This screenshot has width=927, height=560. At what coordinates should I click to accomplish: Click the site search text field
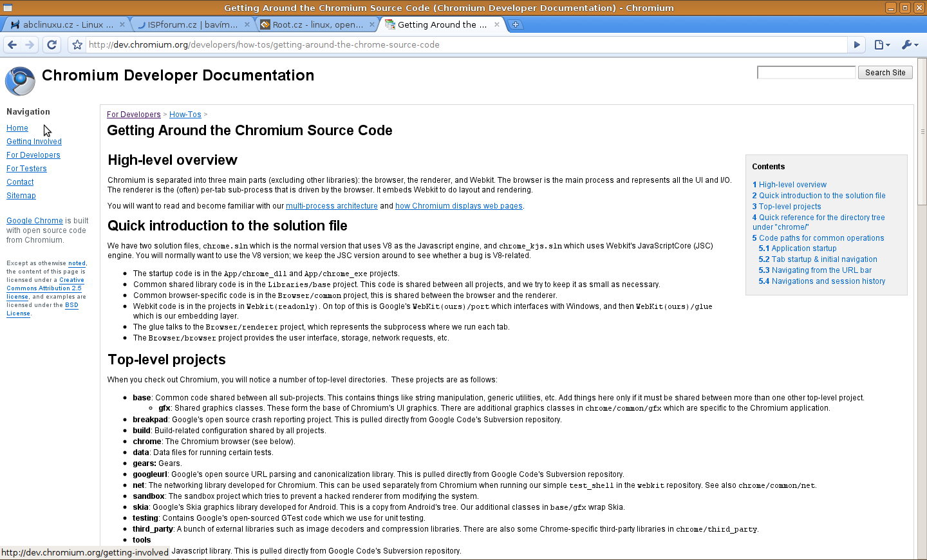[x=807, y=73]
